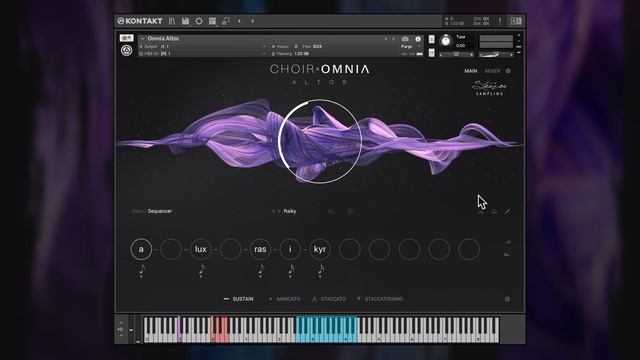
Task: Show instrument info with the i icon
Action: coord(418,39)
